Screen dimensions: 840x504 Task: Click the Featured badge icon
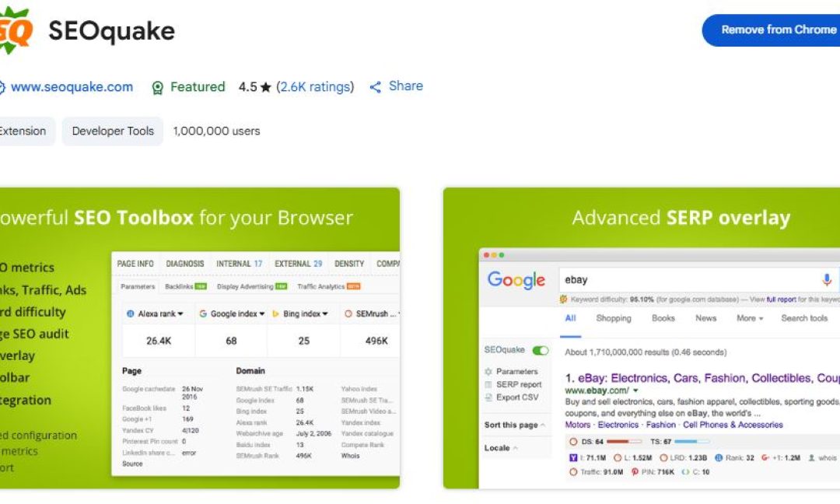[157, 87]
